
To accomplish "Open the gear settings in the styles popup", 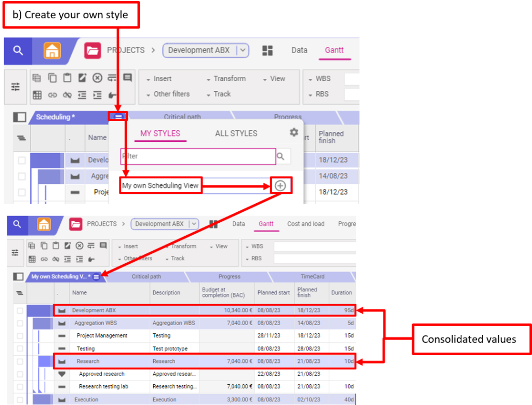I will (x=294, y=132).
